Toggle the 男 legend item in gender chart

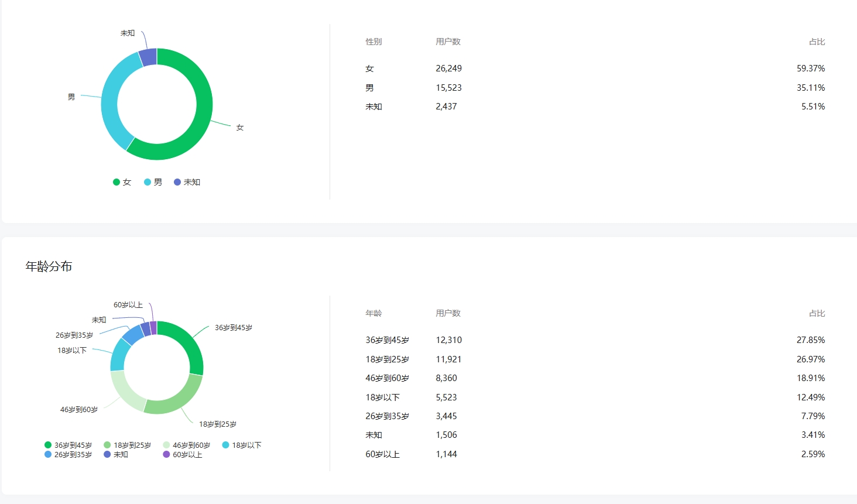click(153, 182)
